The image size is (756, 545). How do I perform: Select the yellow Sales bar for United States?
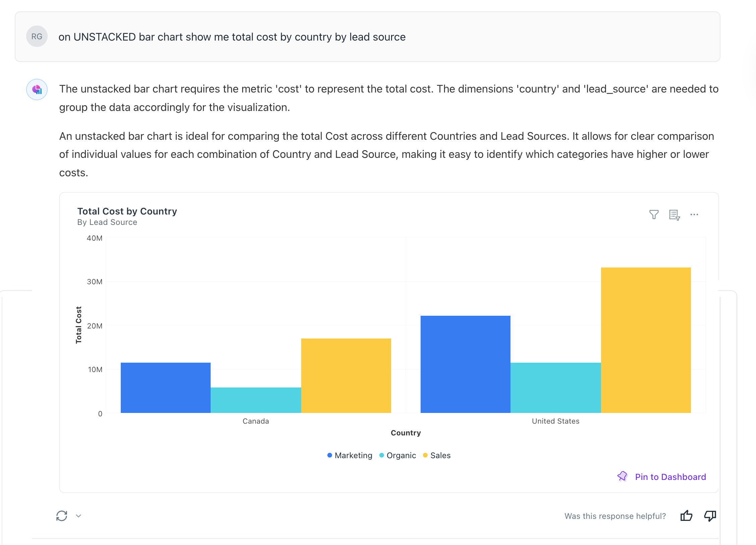(646, 340)
